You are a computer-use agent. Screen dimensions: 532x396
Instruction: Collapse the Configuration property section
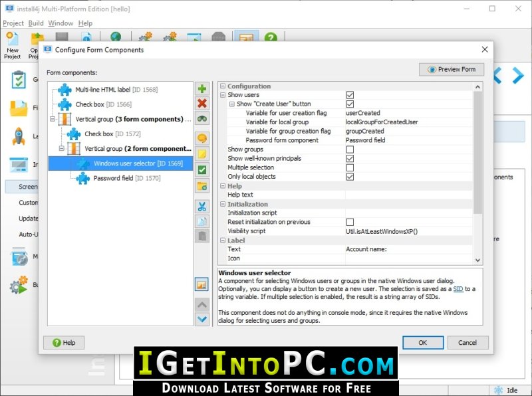click(223, 86)
